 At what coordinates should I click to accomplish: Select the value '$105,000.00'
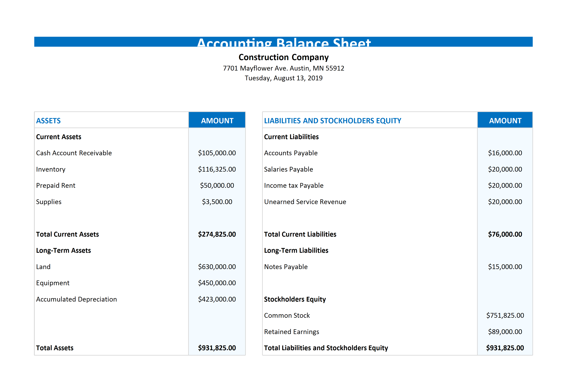point(217,153)
